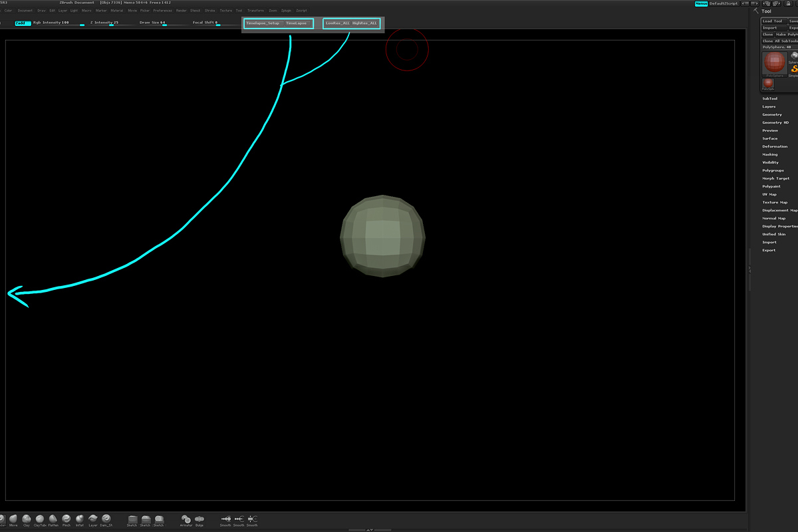Expand the Deformation section
Viewport: 798px width, 532px height.
[x=775, y=146]
